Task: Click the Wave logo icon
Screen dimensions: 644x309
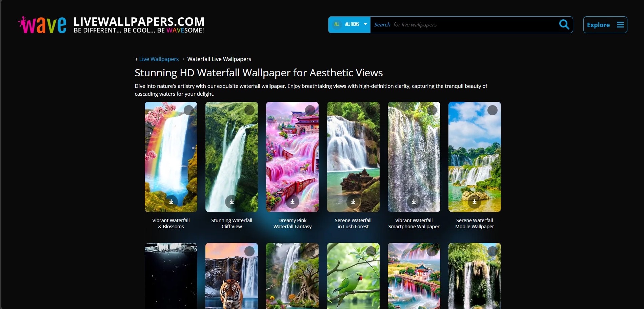Action: click(42, 24)
